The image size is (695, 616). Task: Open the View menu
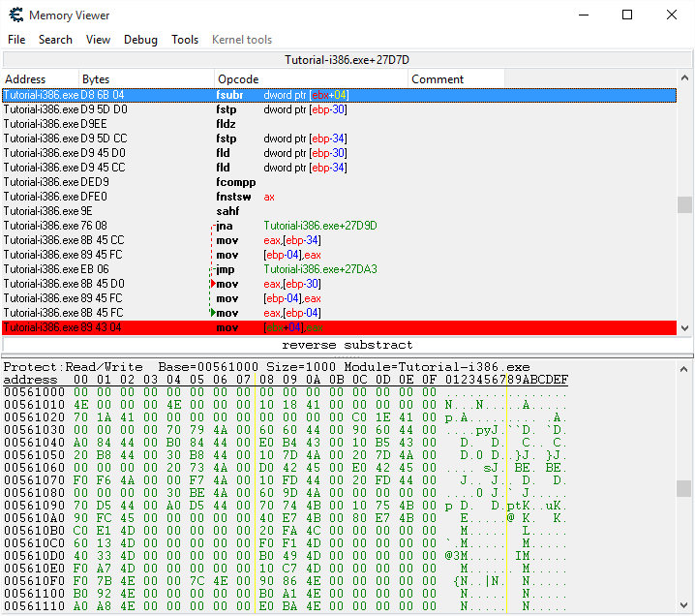pyautogui.click(x=98, y=40)
